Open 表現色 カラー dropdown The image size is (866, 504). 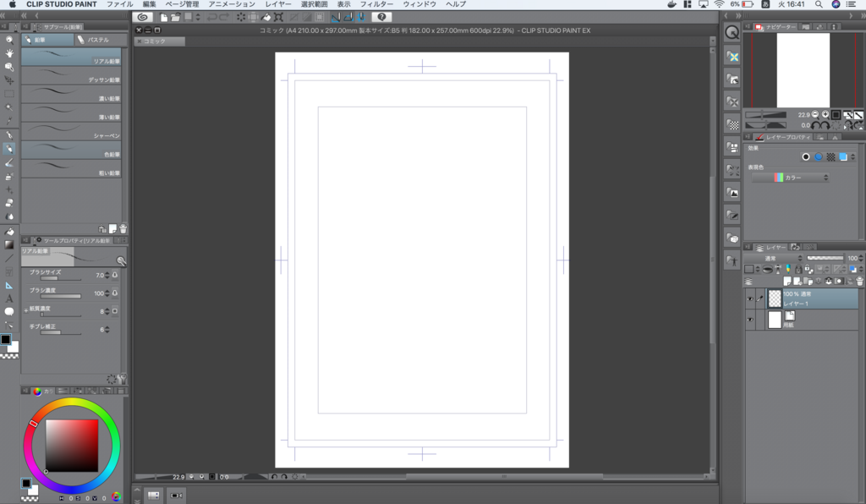(x=791, y=178)
